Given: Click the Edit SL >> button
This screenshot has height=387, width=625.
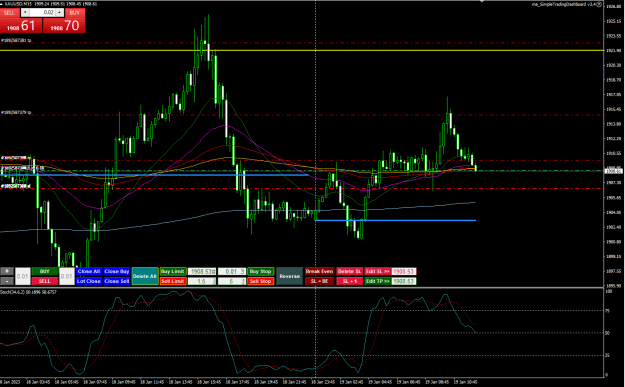Looking at the screenshot, I should (x=377, y=271).
